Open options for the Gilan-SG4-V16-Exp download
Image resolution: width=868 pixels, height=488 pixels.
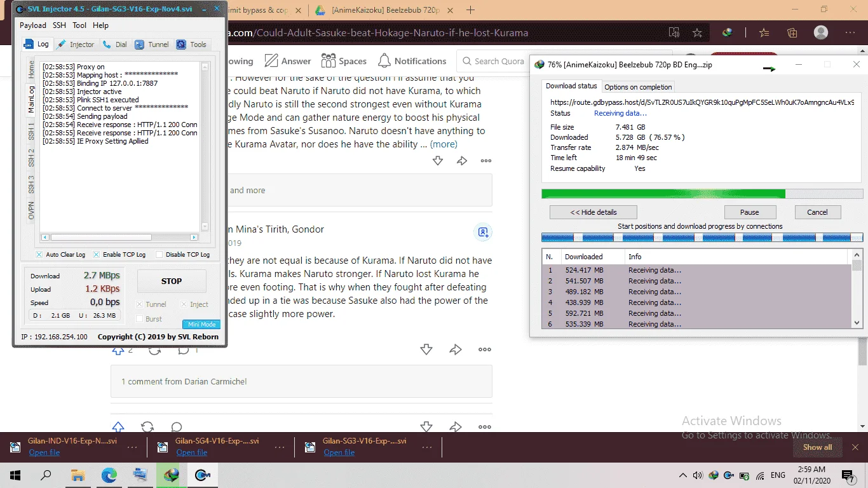(x=280, y=447)
